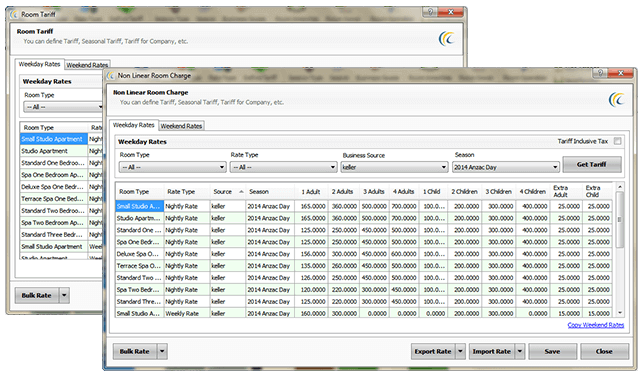Expand the Export Rate dropdown arrow
Image resolution: width=644 pixels, height=377 pixels.
click(x=460, y=351)
